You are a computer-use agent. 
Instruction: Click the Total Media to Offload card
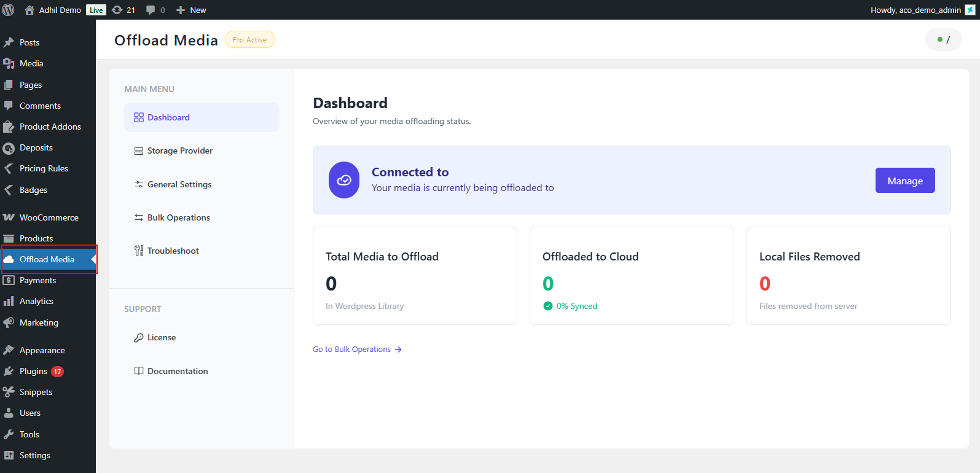(415, 276)
